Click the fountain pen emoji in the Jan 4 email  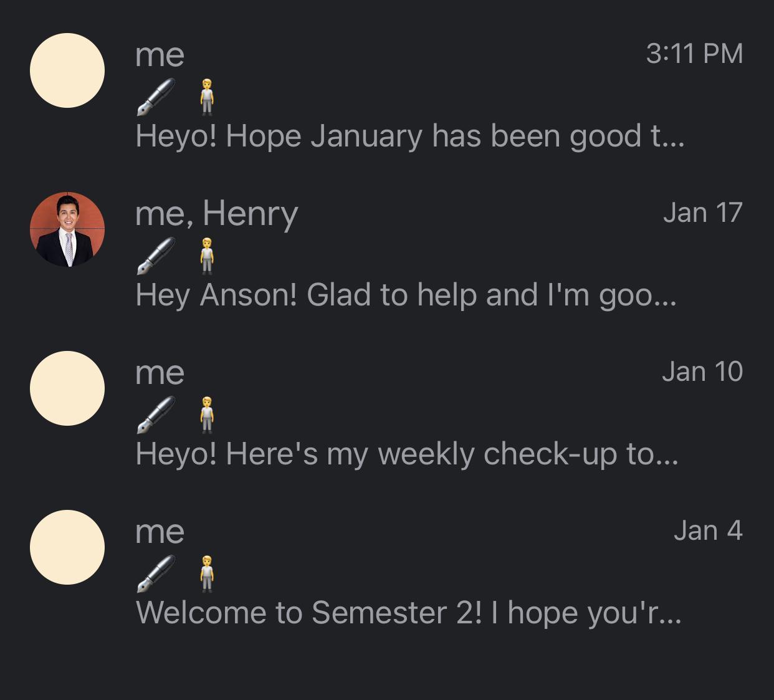(x=156, y=575)
